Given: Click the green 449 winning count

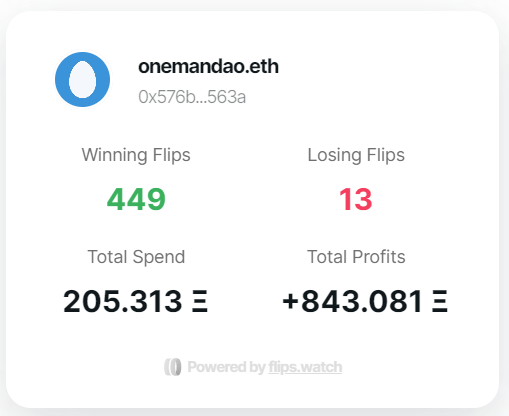Looking at the screenshot, I should [x=136, y=199].
